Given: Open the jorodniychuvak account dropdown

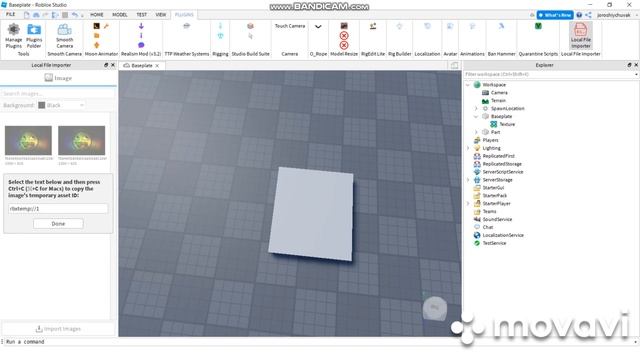Looking at the screenshot, I should (616, 15).
